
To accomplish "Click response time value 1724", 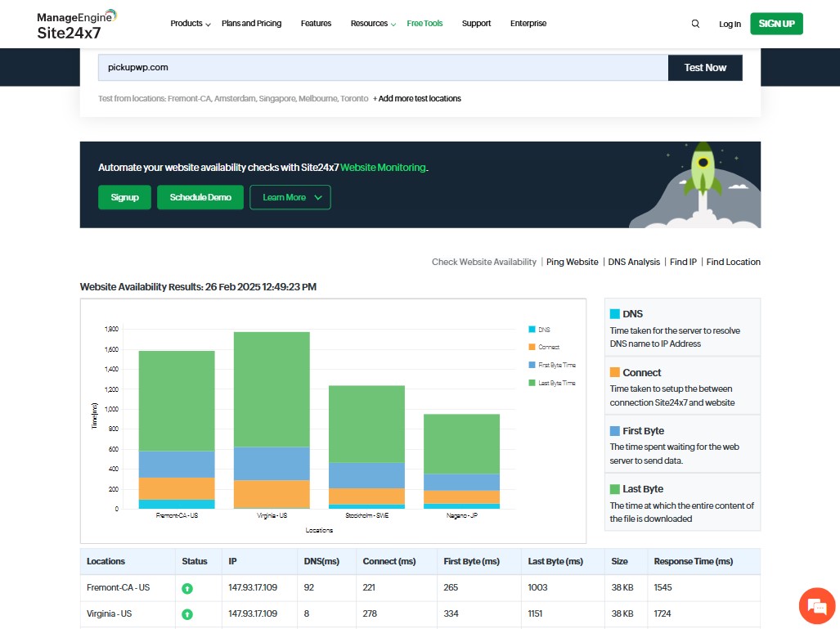I will click(663, 614).
